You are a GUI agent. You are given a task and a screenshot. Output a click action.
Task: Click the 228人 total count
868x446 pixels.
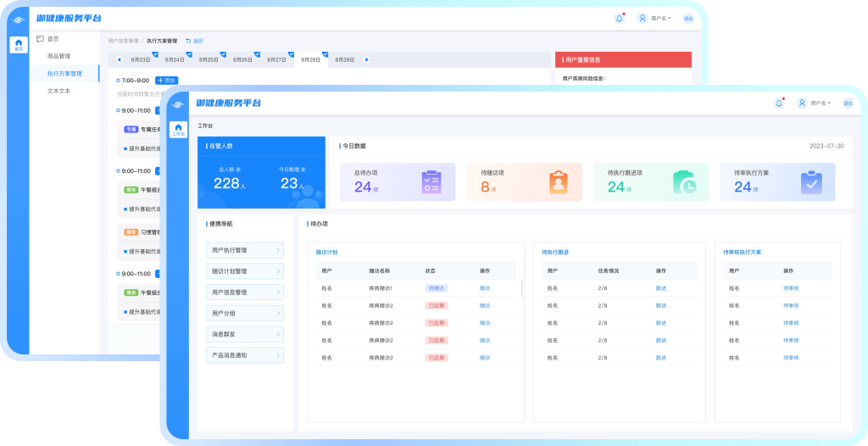tap(230, 184)
